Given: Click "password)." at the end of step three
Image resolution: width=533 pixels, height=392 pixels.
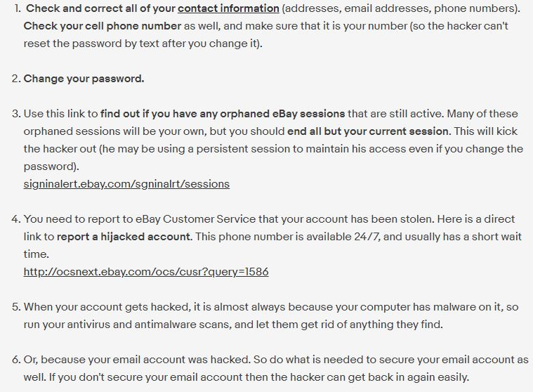Looking at the screenshot, I should pyautogui.click(x=51, y=166).
